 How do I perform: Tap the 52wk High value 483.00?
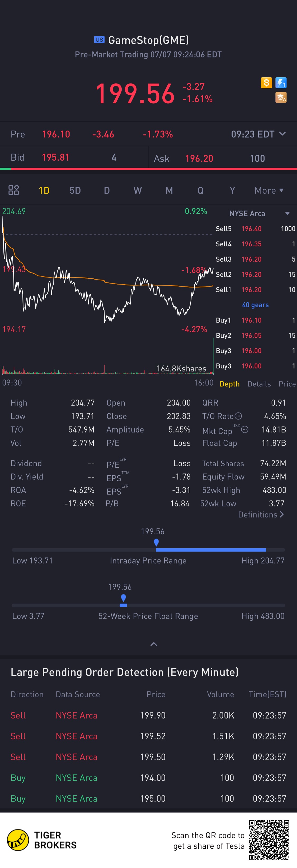pyautogui.click(x=274, y=490)
